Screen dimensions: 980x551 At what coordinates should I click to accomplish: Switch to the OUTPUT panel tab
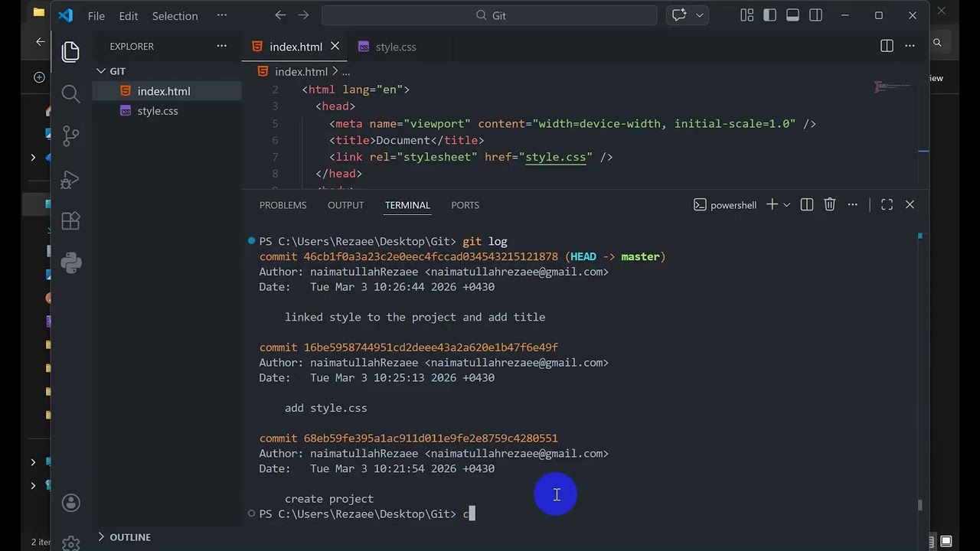345,205
